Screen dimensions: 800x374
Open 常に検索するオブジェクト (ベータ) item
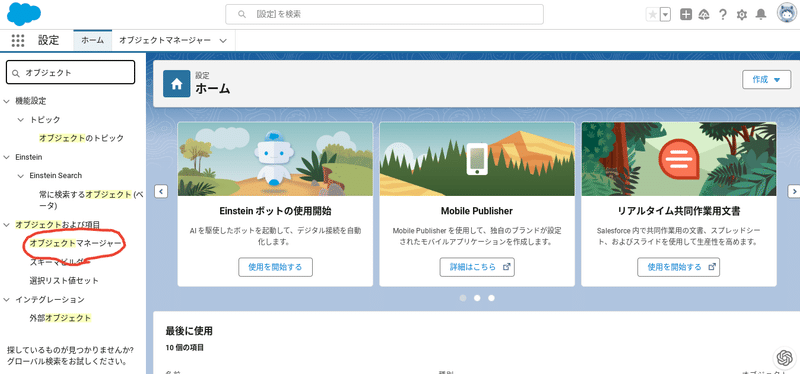[x=91, y=200]
